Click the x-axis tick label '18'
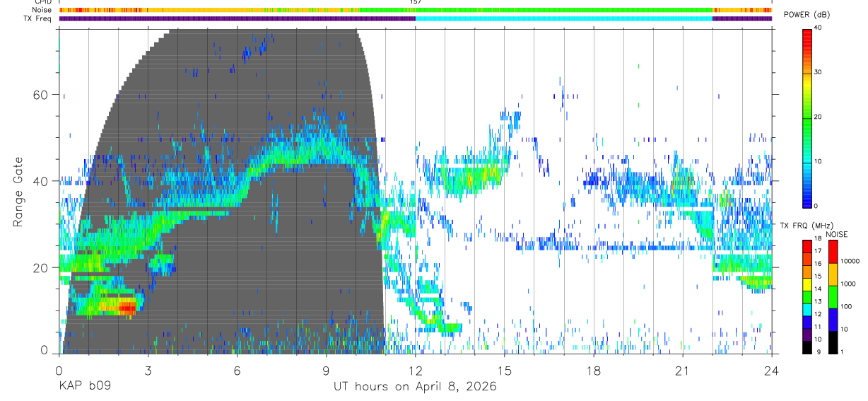868x401 pixels. [594, 371]
